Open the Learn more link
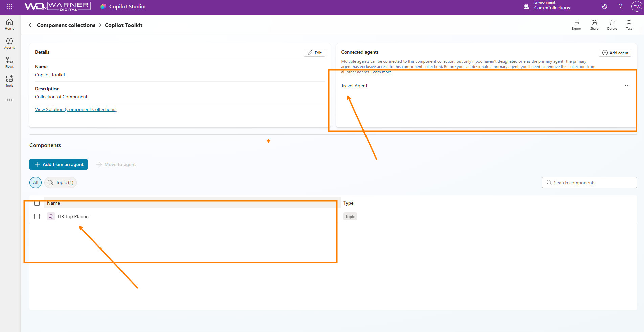644x332 pixels. pos(381,72)
